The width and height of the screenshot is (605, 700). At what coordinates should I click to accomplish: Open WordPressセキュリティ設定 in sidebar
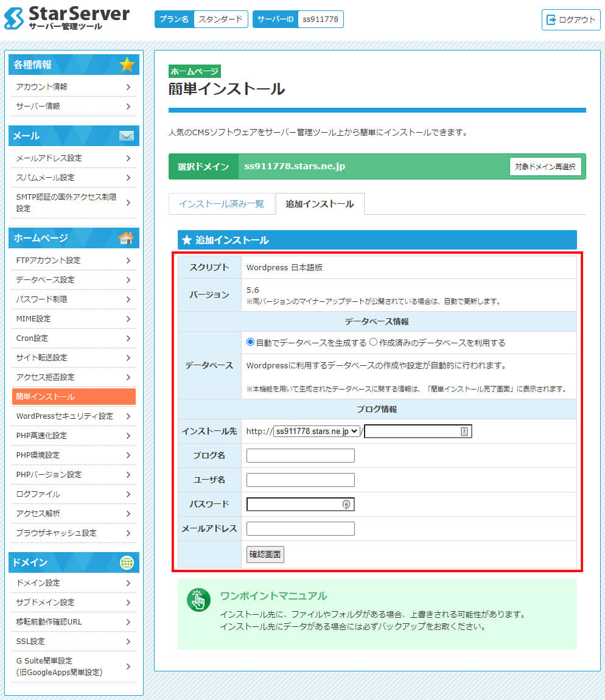(74, 416)
